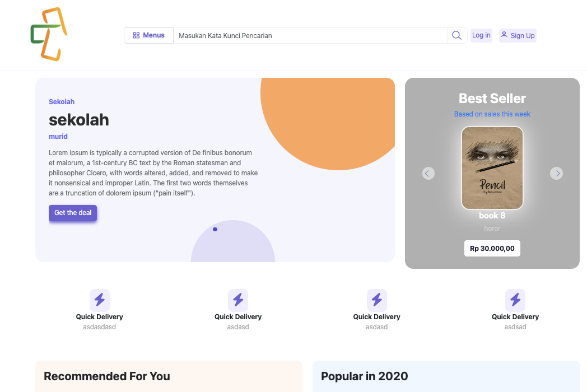
Task: Click the Sekolah category label in banner
Action: [x=62, y=101]
